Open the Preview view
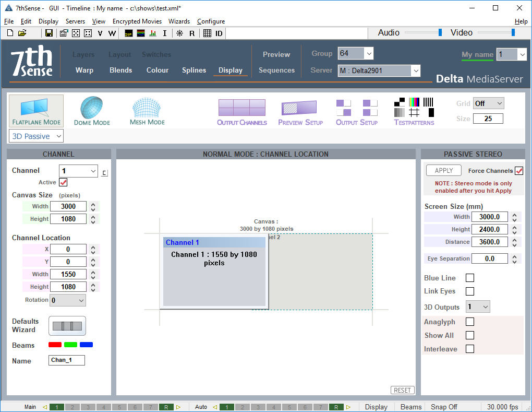Viewport: 532px width, 412px height. tap(276, 54)
